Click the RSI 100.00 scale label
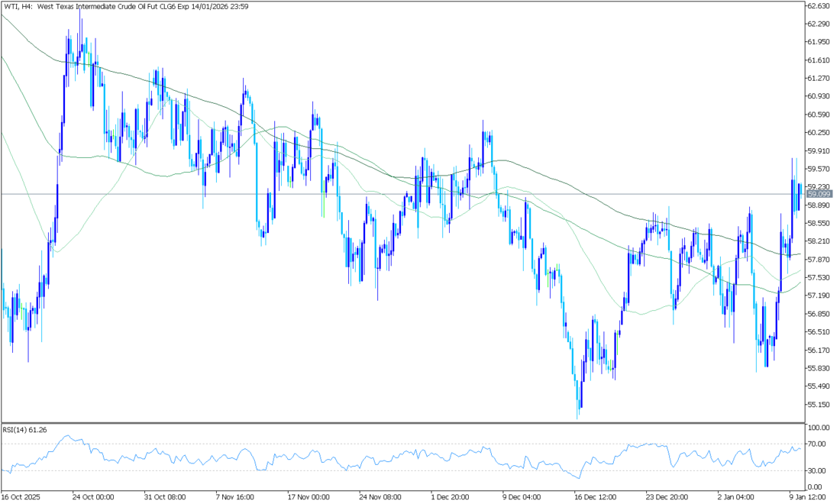This screenshot has height=504, width=840. pyautogui.click(x=818, y=428)
